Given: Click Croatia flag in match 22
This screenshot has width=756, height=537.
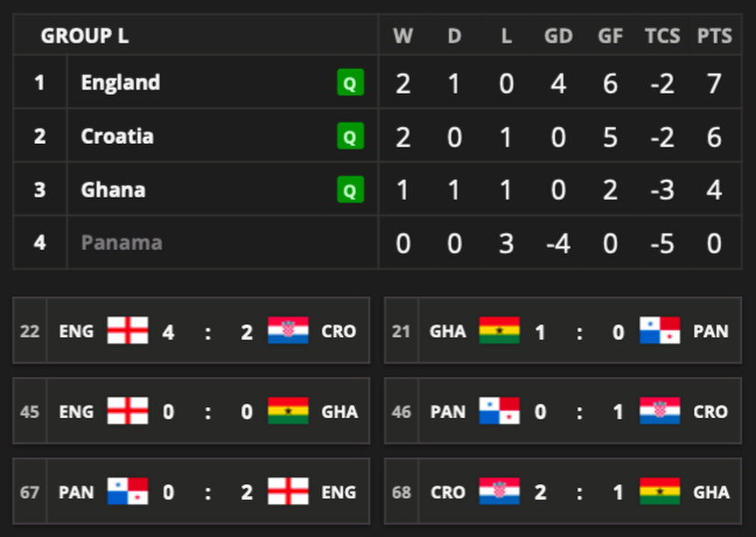Looking at the screenshot, I should (288, 330).
